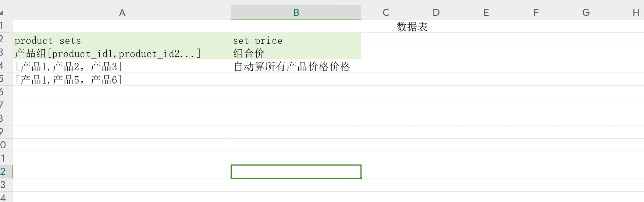Select the column A header
Image resolution: width=644 pixels, height=202 pixels.
coord(122,13)
